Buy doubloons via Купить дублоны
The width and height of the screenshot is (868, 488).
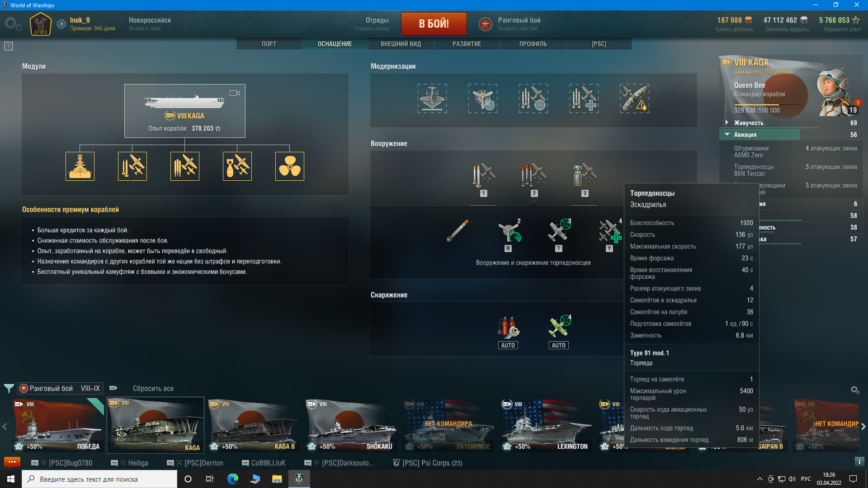click(x=735, y=29)
